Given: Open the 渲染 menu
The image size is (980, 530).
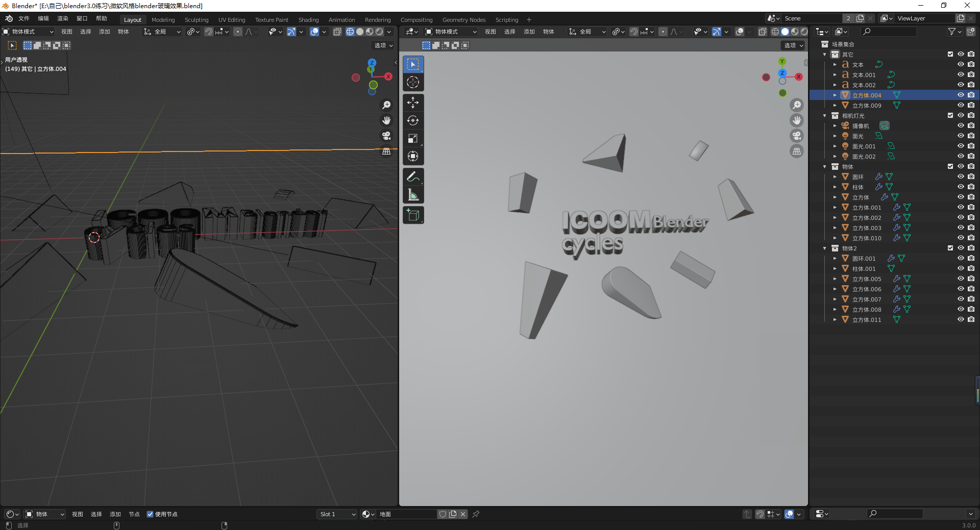Looking at the screenshot, I should click(62, 18).
